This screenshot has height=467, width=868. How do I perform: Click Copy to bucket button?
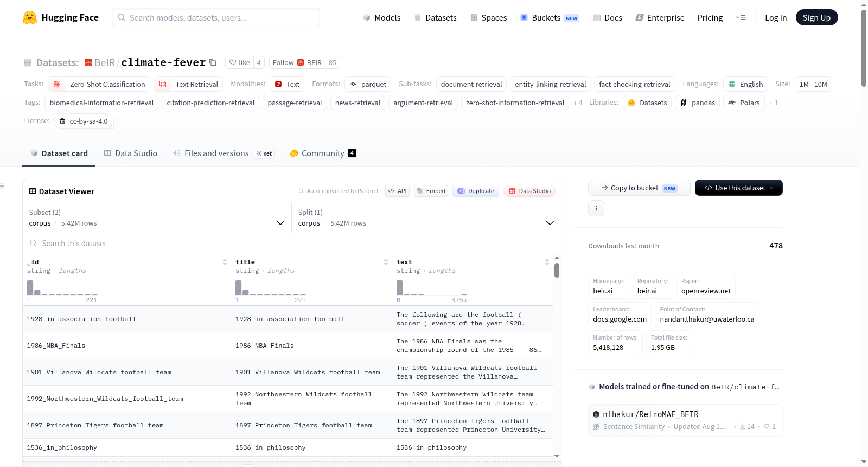tap(639, 188)
